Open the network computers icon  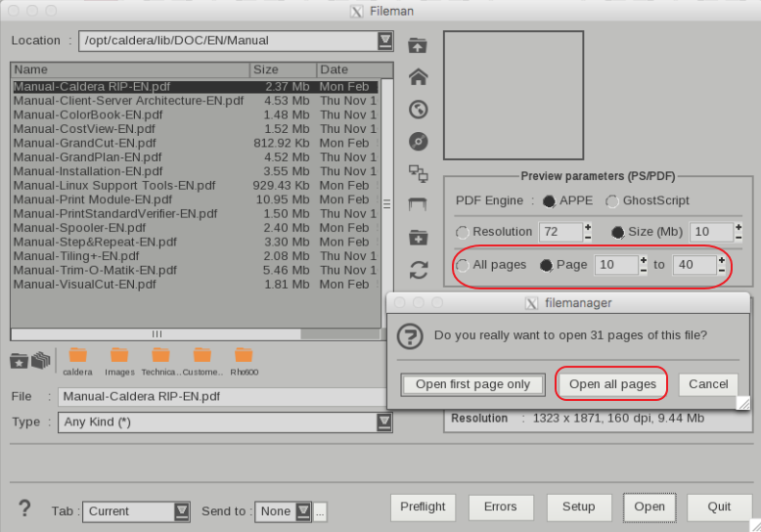(x=418, y=173)
